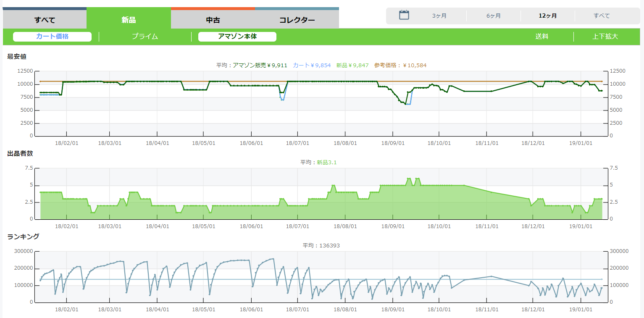This screenshot has width=644, height=318.
Task: Select the 12ヶ月 time range
Action: coord(548,16)
